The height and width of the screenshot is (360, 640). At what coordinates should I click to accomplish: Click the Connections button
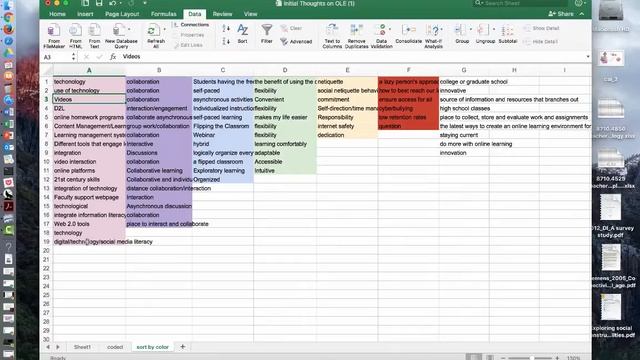click(191, 25)
